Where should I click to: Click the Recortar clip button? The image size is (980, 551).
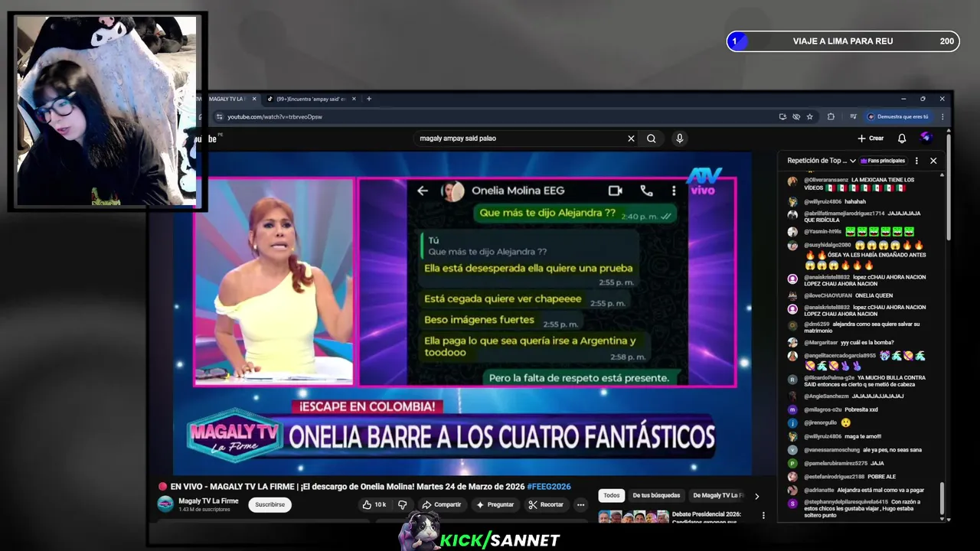pos(546,505)
